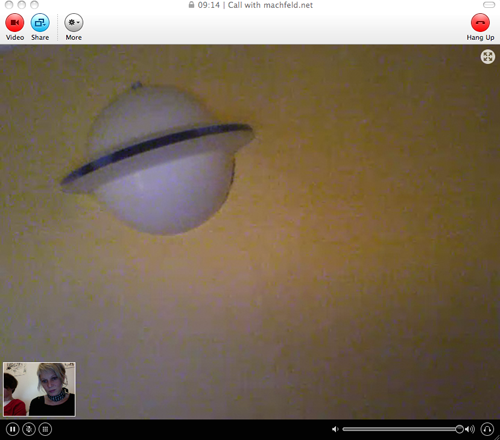500x440 pixels.
Task: Toggle the red Video camera button
Action: 15,23
